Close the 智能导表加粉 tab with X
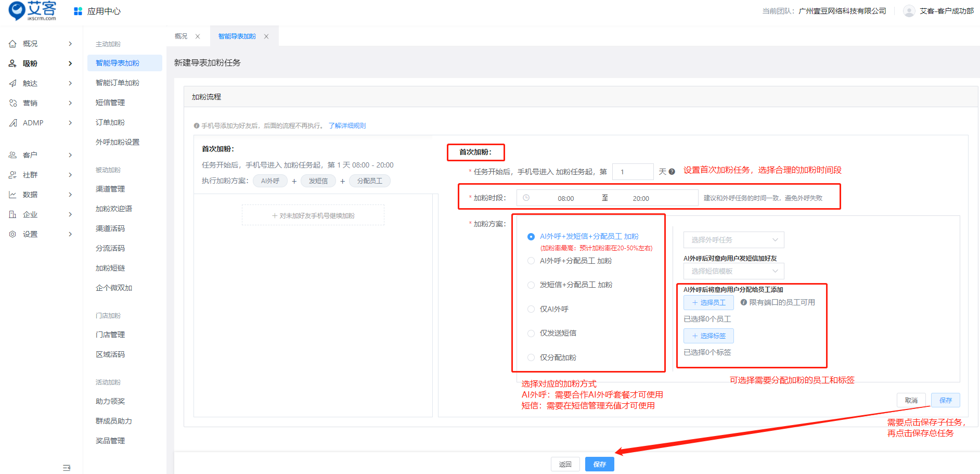The width and height of the screenshot is (980, 474). click(x=266, y=36)
